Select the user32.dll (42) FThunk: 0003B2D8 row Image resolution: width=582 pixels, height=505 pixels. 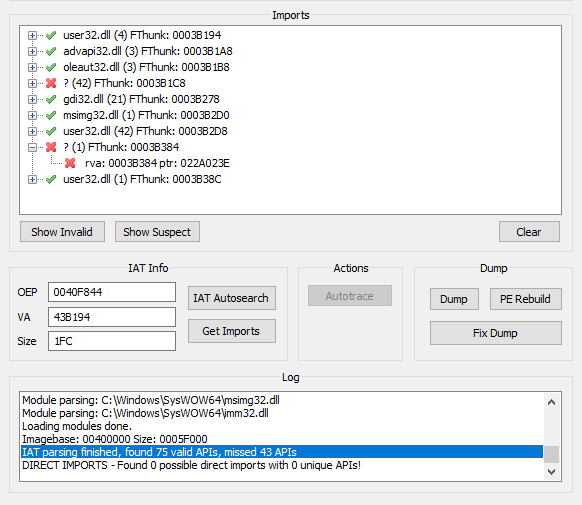click(x=145, y=131)
